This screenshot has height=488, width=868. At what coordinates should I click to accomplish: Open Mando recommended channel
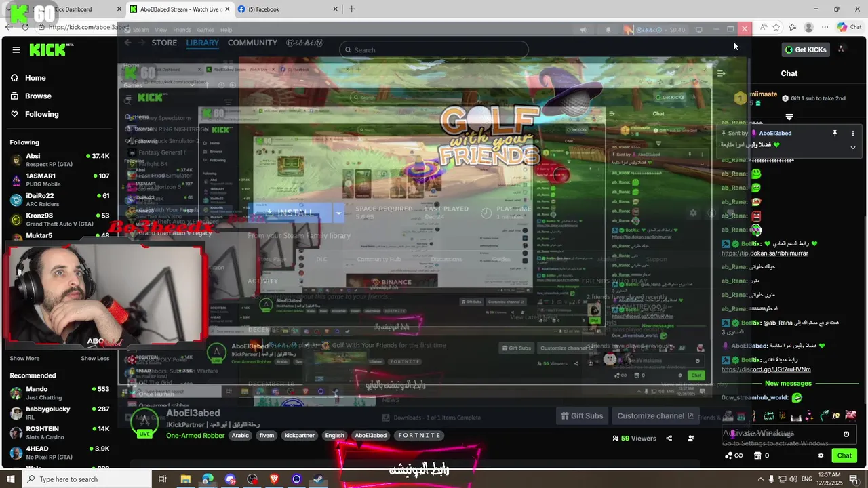pyautogui.click(x=59, y=393)
